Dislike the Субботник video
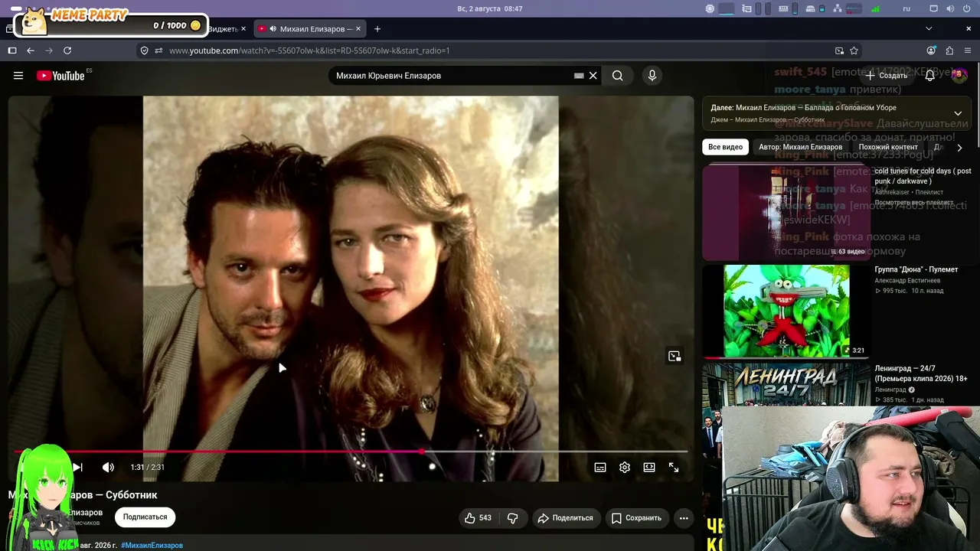980x551 pixels. tap(512, 518)
